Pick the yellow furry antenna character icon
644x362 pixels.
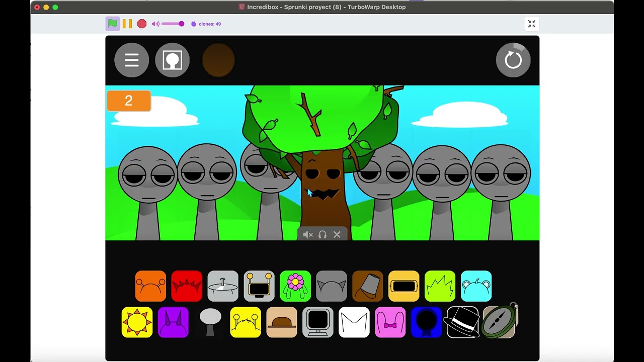point(246,322)
